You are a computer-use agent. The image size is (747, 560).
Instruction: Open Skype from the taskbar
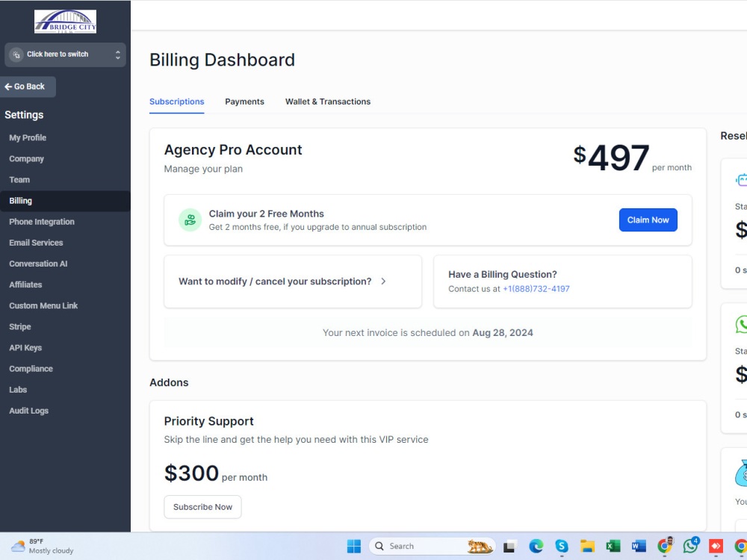(562, 547)
